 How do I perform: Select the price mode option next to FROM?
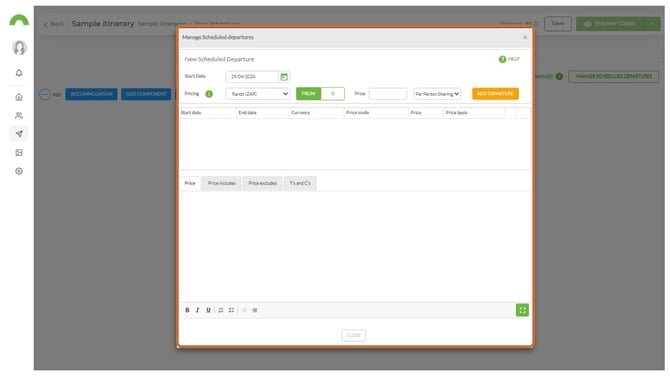point(332,94)
